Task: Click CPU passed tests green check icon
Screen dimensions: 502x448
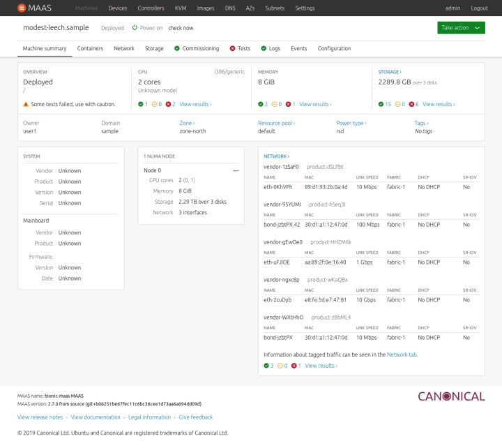Action: 141,104
